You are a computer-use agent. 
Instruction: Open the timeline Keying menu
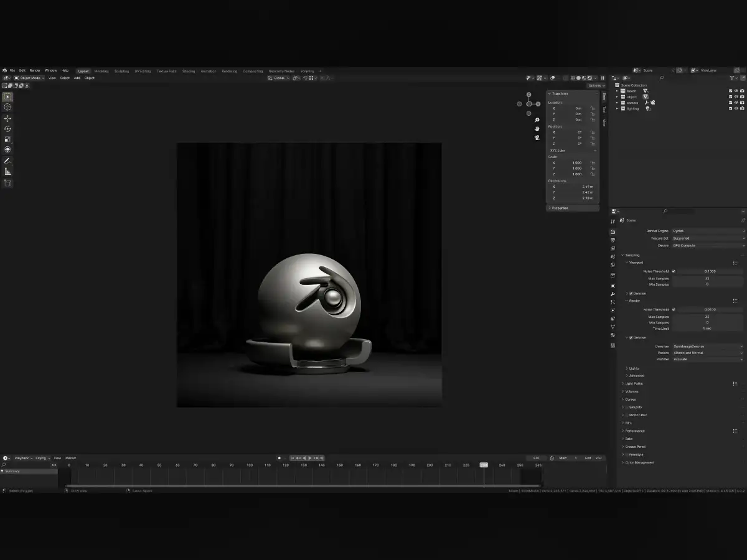click(x=42, y=458)
